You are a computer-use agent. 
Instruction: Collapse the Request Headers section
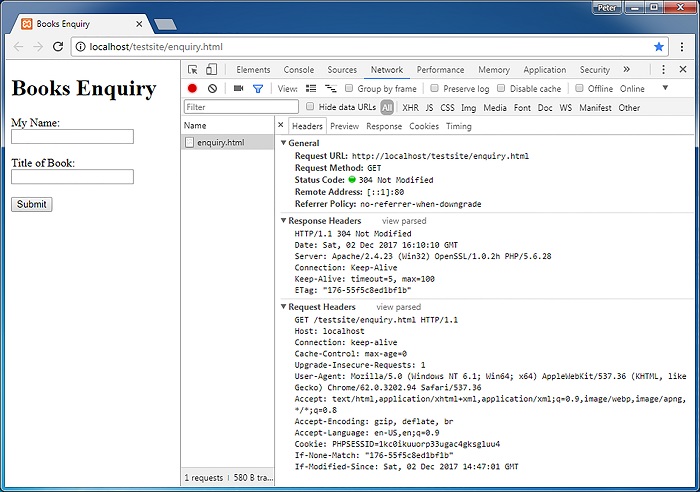(x=283, y=307)
